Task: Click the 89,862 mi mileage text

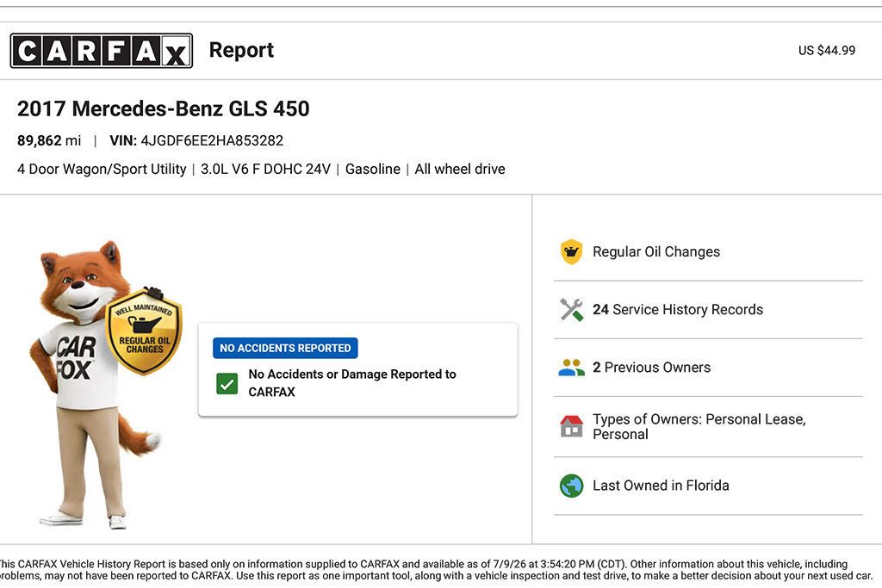Action: pyautogui.click(x=49, y=140)
